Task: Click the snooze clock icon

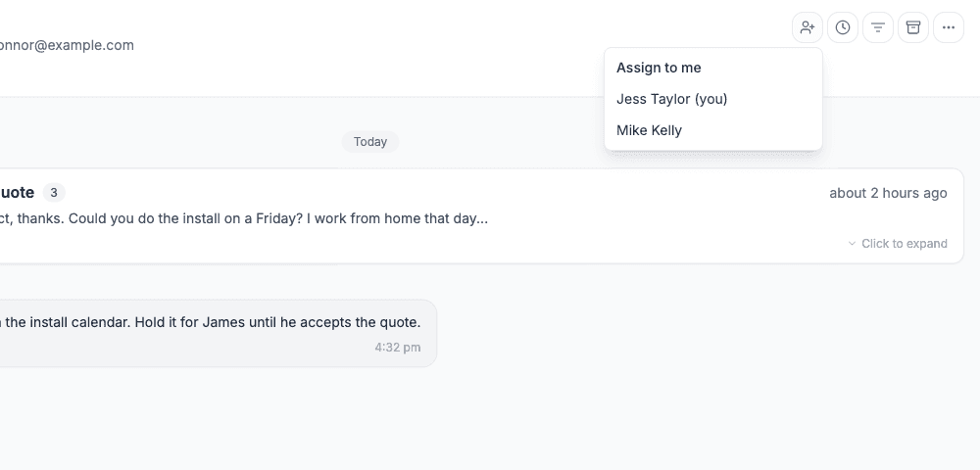Action: tap(843, 28)
